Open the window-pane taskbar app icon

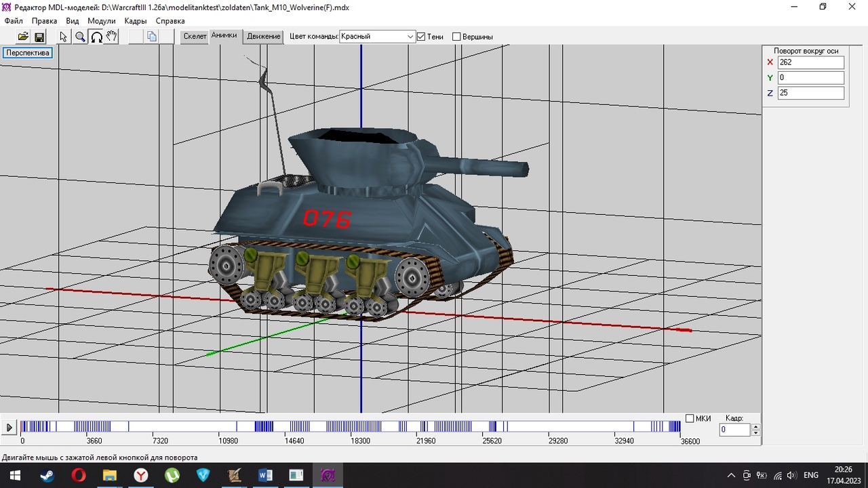pos(296,475)
